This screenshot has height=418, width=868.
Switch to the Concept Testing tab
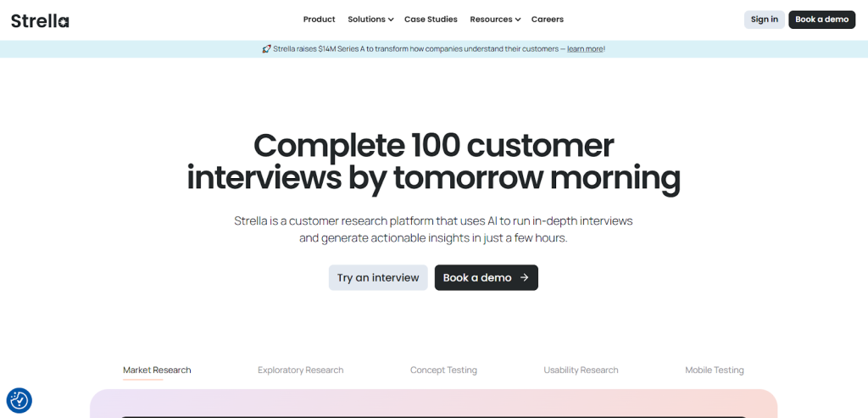point(443,370)
